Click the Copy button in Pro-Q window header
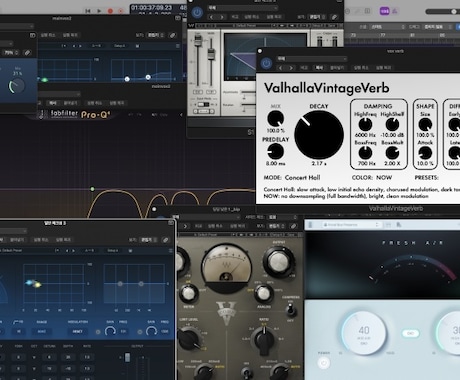The width and height of the screenshot is (460, 380). (x=53, y=103)
